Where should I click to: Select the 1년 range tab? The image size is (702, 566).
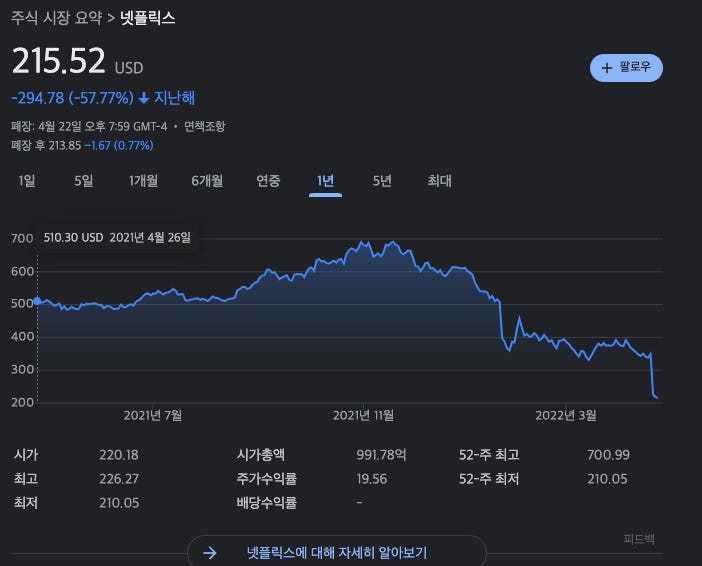(x=325, y=181)
